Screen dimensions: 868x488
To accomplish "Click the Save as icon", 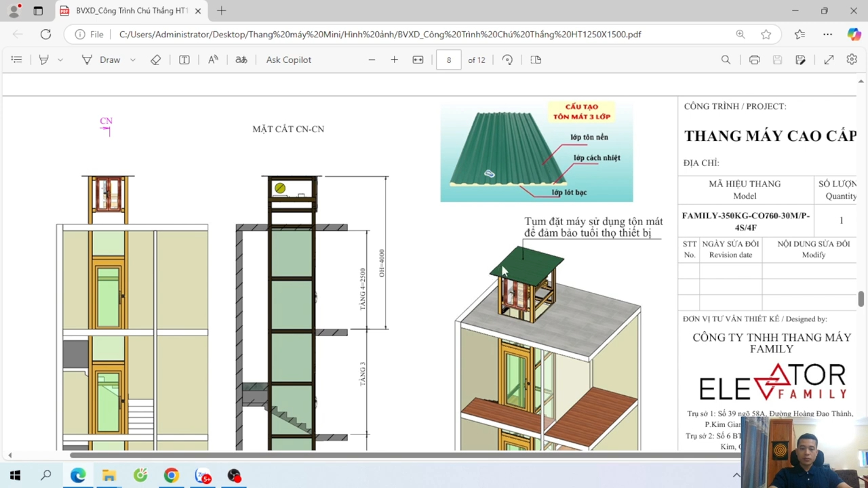I will pyautogui.click(x=800, y=60).
